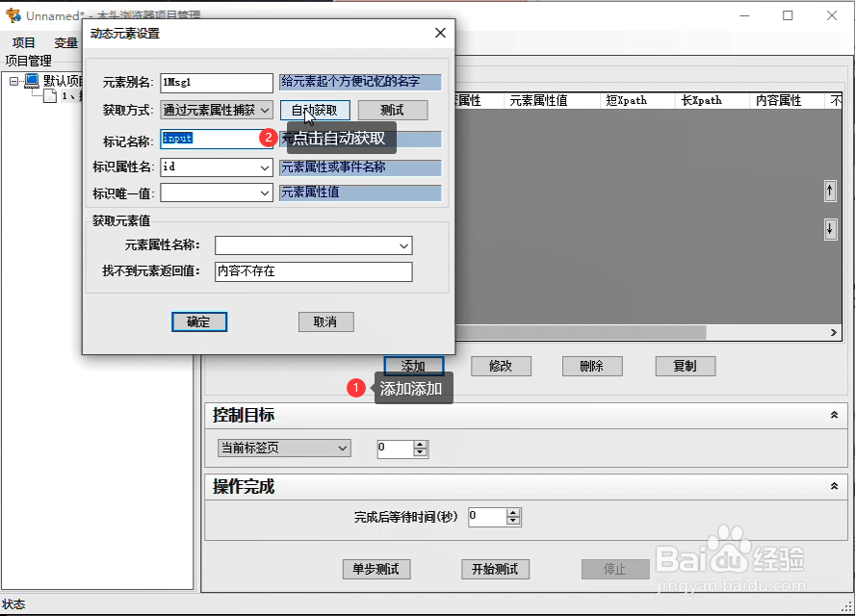
Task: Confirm dialog with 确定 button
Action: point(199,321)
